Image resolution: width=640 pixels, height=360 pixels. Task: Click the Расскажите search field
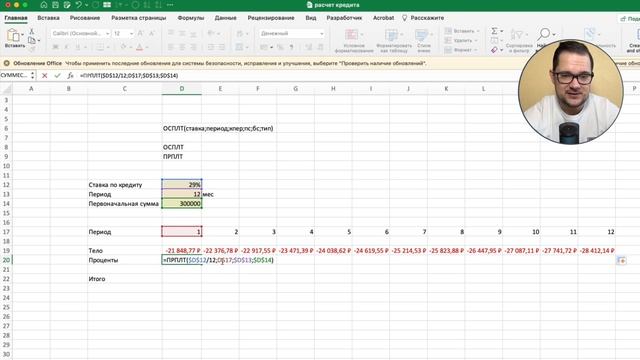point(423,18)
